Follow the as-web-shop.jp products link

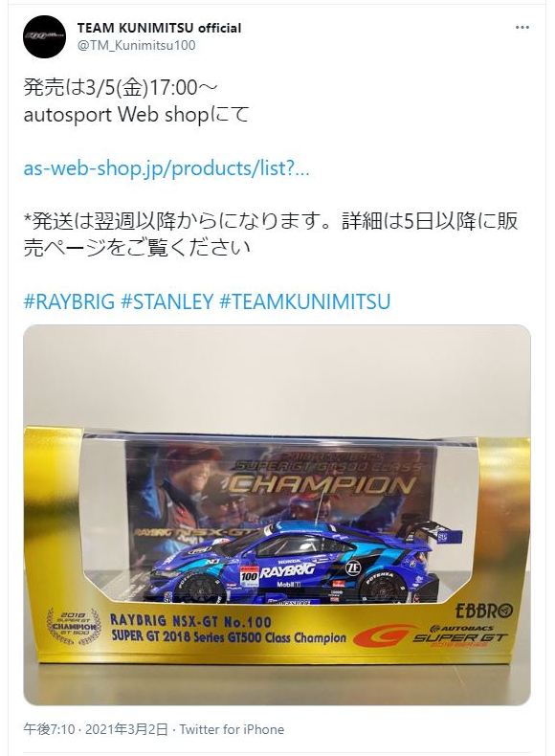pos(166,168)
